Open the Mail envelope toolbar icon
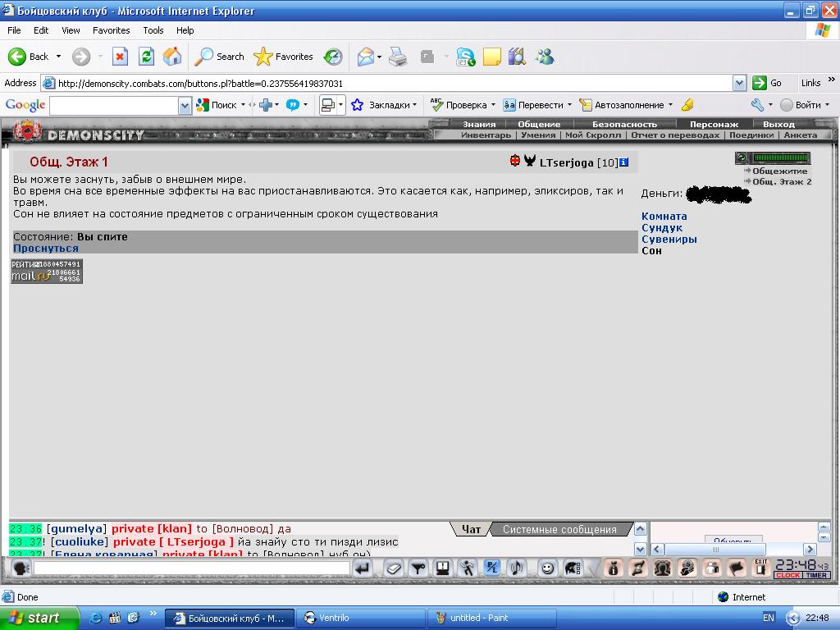 click(x=366, y=57)
